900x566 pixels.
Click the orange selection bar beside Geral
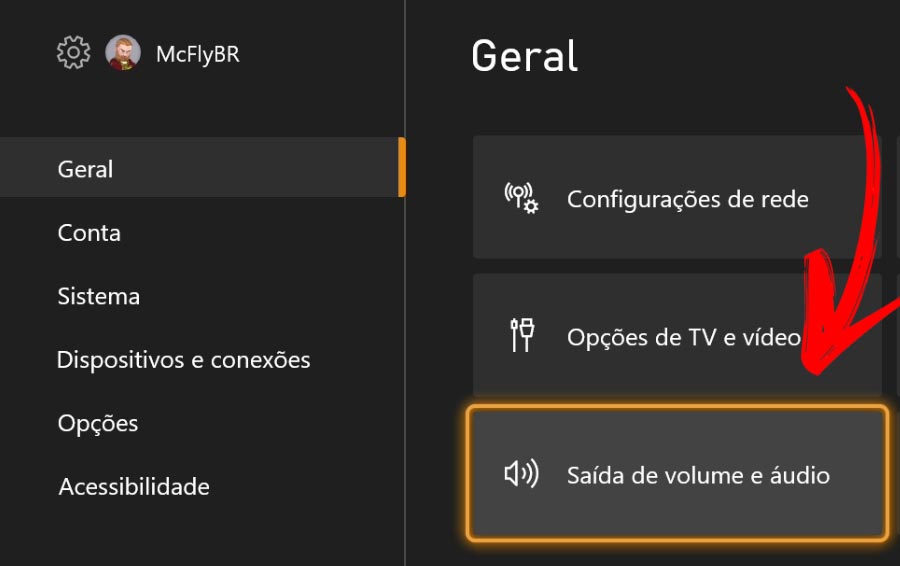click(402, 167)
